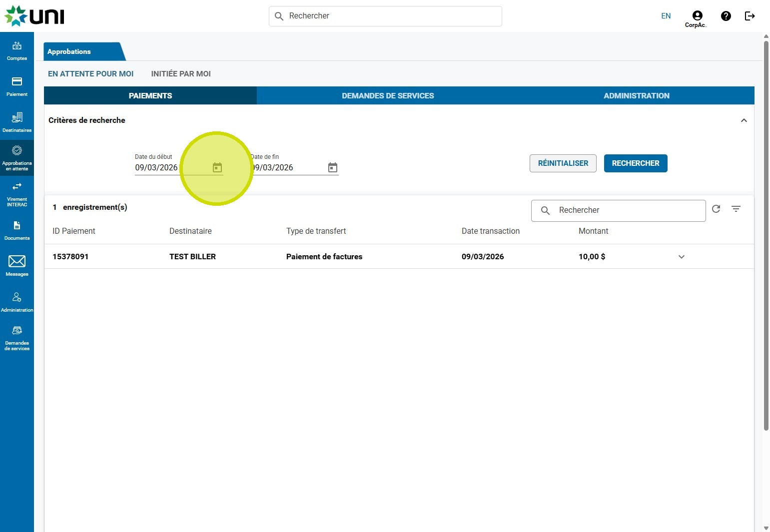Open Virement INTERAC in the sidebar
Screen dimensions: 770x532
pos(17,194)
